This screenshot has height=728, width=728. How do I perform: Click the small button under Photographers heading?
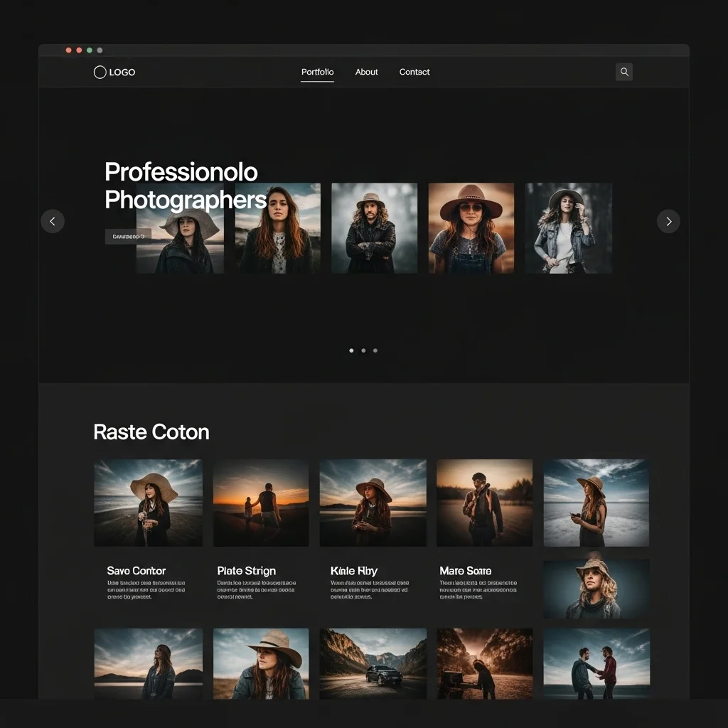tap(128, 236)
